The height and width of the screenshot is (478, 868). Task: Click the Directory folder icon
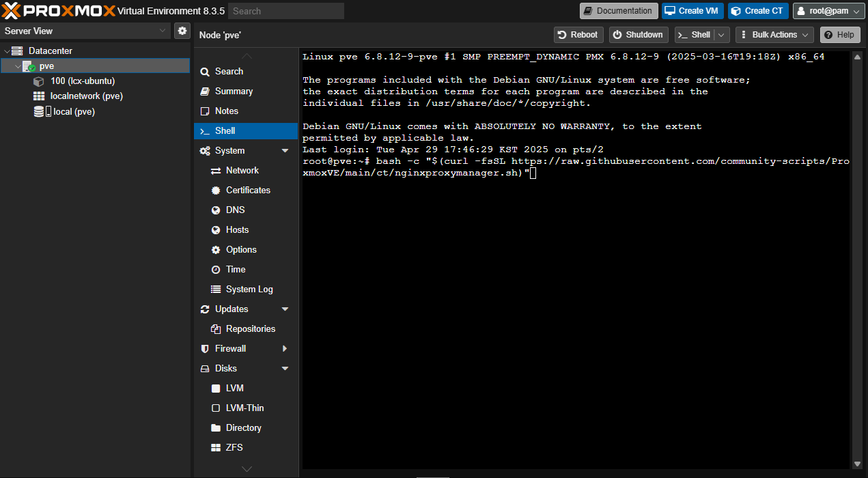click(x=216, y=428)
